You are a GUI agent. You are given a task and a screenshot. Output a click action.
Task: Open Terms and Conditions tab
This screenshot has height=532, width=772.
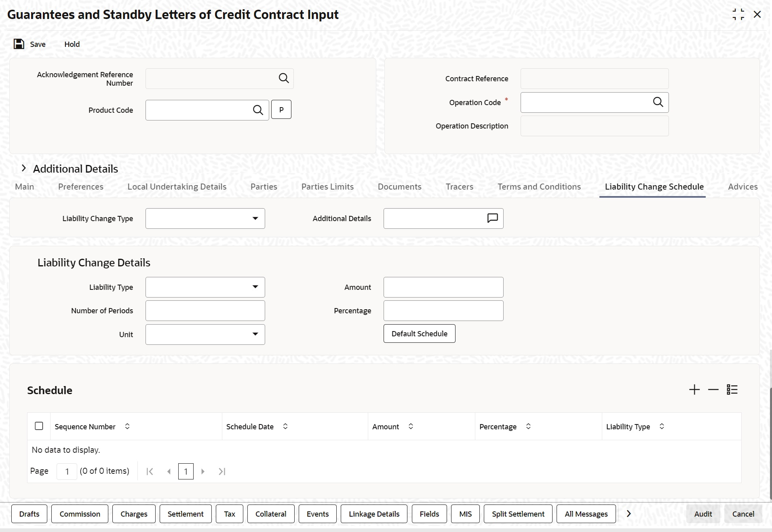click(x=539, y=187)
